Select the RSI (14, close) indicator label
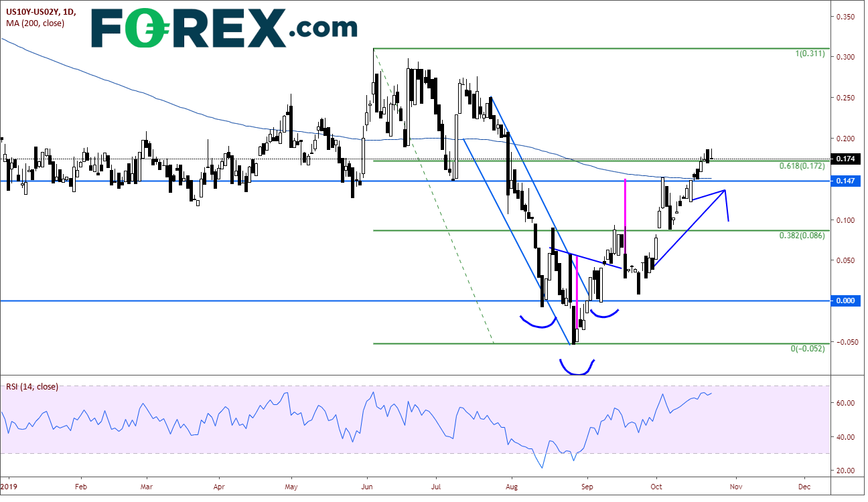868x502 pixels. tap(32, 386)
